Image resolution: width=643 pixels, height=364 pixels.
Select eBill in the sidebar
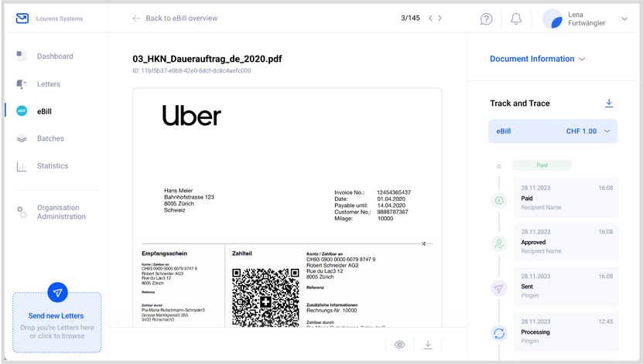44,111
